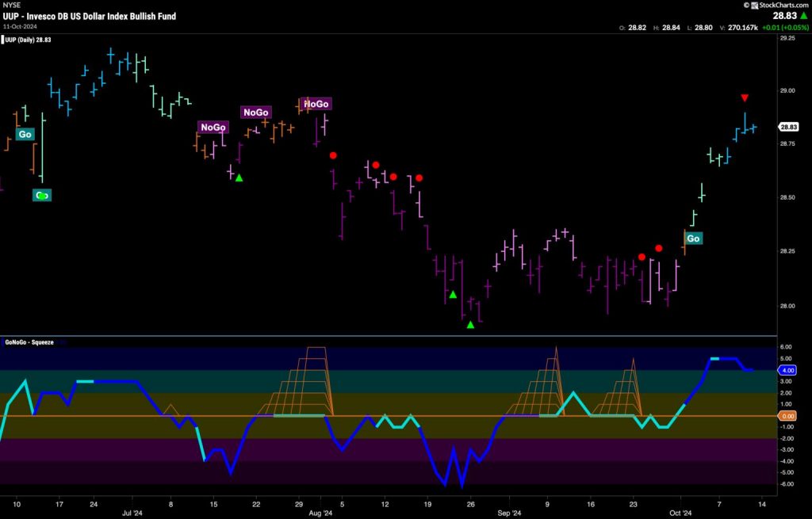Click the NYSE exchange label
Screen dimensions: 812x519
[12, 6]
